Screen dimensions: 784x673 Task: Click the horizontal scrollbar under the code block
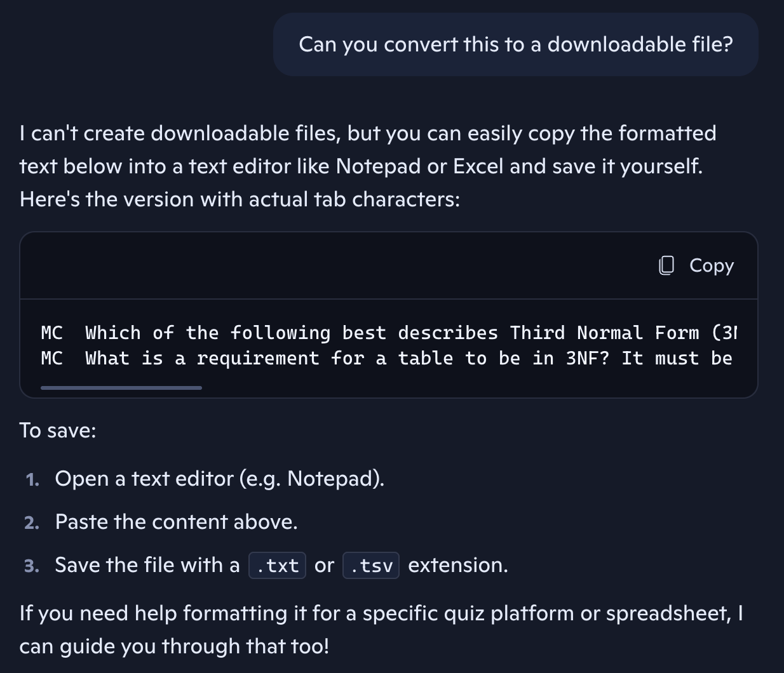121,387
